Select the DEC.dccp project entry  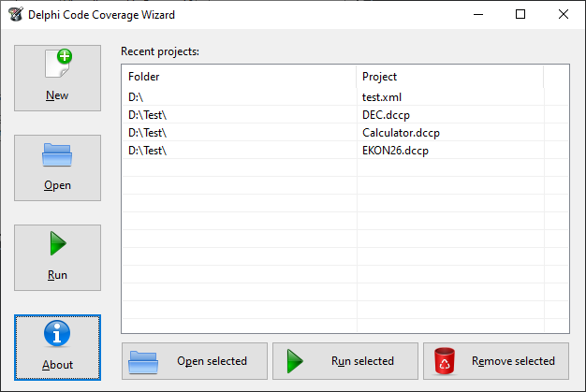(386, 115)
